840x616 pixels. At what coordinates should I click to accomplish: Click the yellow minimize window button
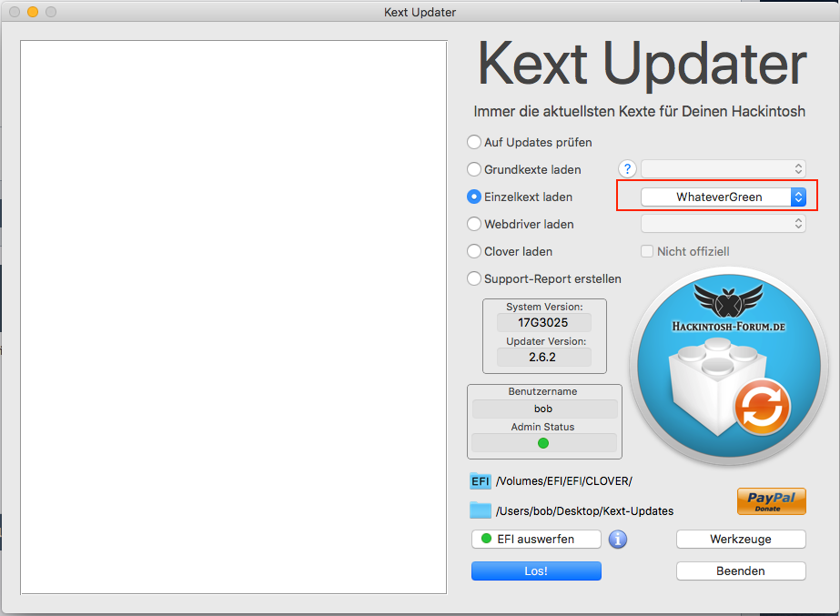[x=33, y=12]
